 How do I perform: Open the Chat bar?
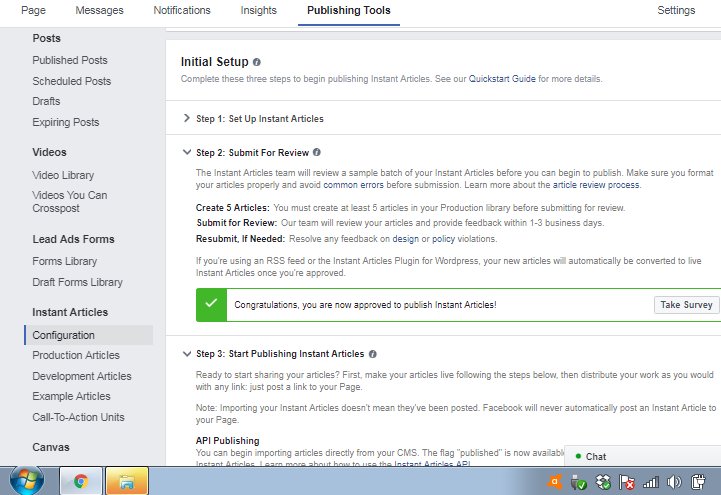click(x=642, y=456)
